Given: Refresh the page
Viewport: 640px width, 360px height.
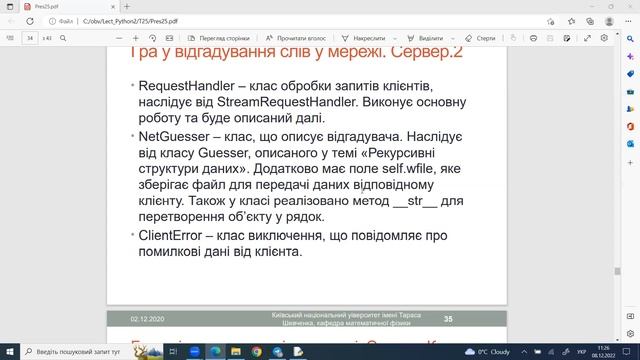Looking at the screenshot, I should click(30, 21).
